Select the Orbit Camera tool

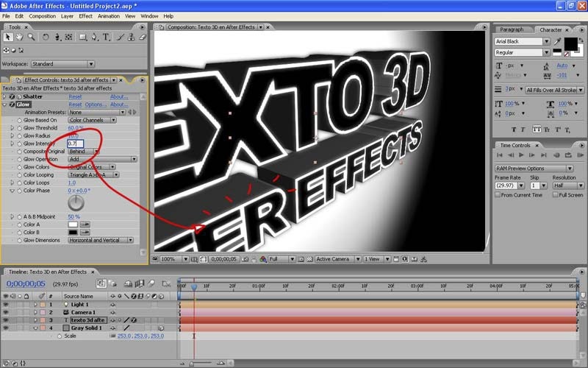[57, 37]
